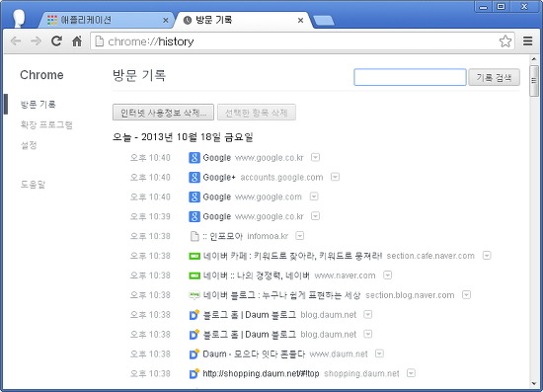Image resolution: width=543 pixels, height=392 pixels.
Task: Go forward with the forward arrow
Action: tap(36, 41)
